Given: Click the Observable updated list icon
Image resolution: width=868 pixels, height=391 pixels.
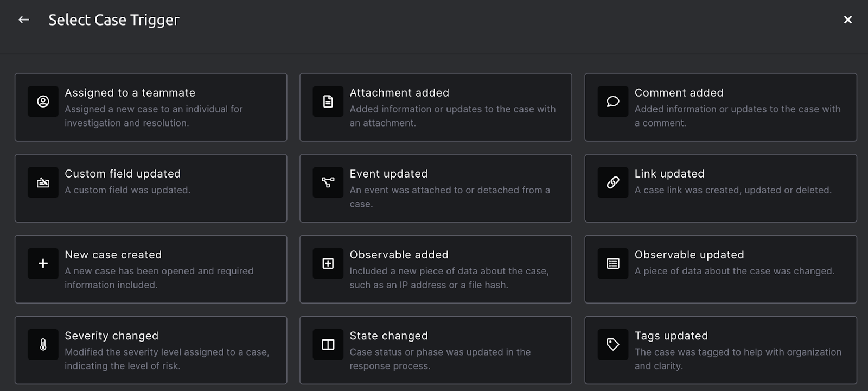Looking at the screenshot, I should pyautogui.click(x=612, y=263).
